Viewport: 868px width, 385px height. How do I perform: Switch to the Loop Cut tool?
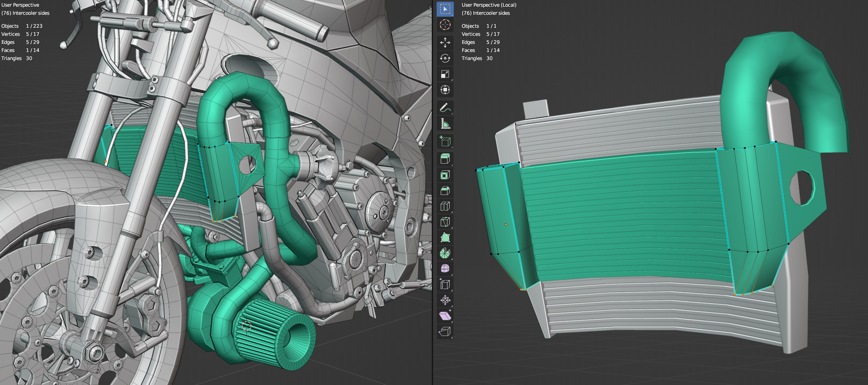(x=445, y=206)
